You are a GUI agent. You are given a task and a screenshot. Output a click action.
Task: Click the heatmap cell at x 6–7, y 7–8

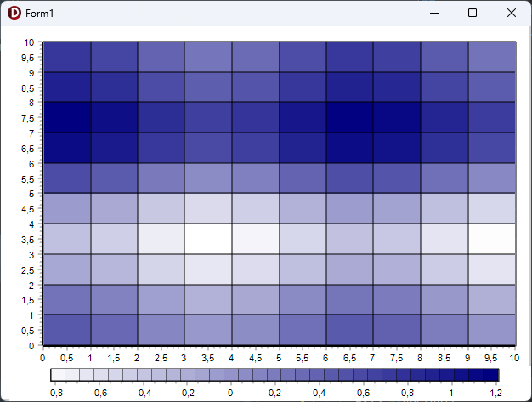click(x=350, y=117)
